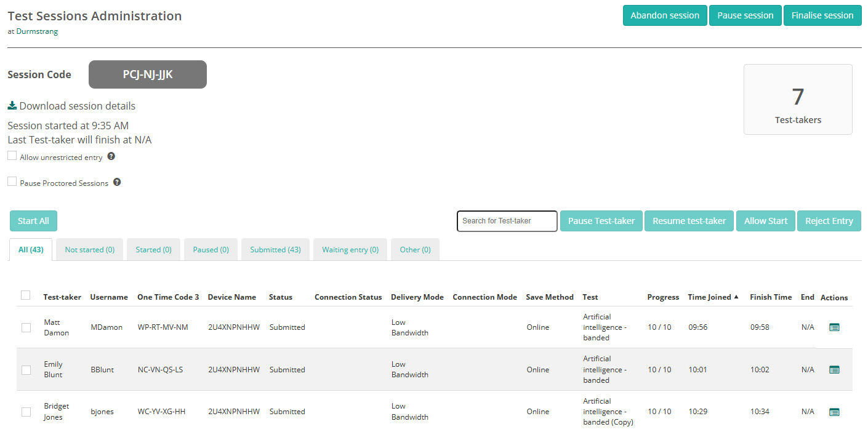This screenshot has width=868, height=432.
Task: Click the Pause session button
Action: (x=745, y=15)
